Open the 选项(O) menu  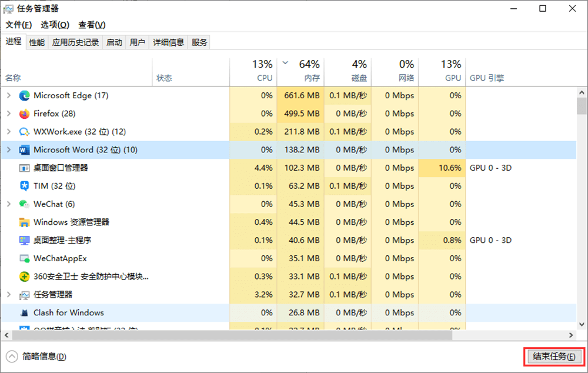[x=55, y=25]
